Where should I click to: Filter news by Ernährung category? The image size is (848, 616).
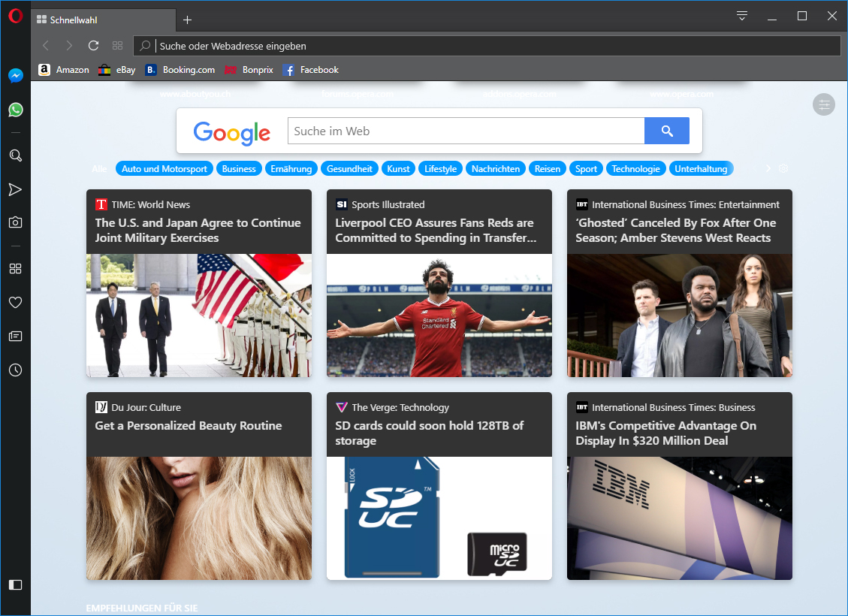(291, 169)
